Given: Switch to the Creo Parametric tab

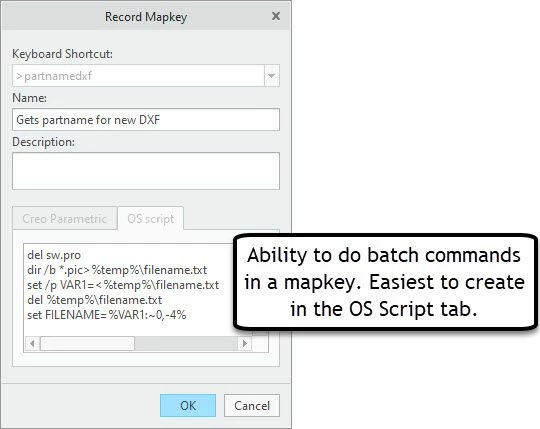Looking at the screenshot, I should coord(64,219).
